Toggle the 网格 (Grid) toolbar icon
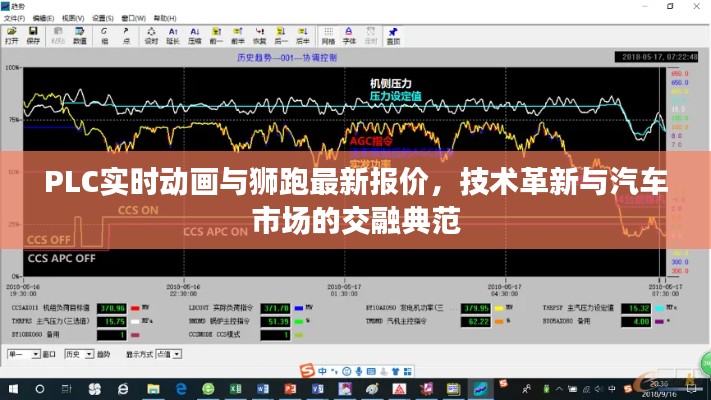 [328, 35]
